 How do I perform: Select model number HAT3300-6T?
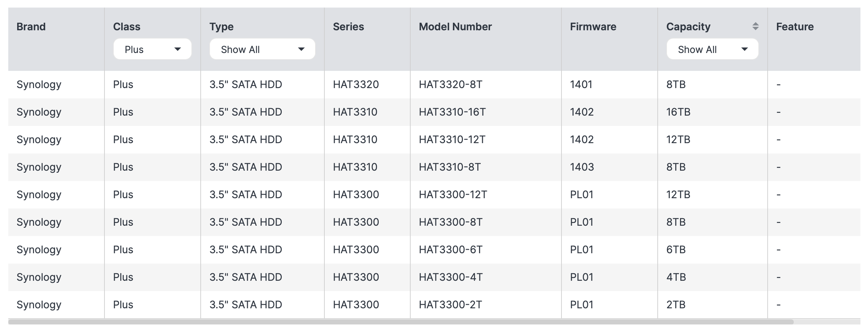coord(450,249)
